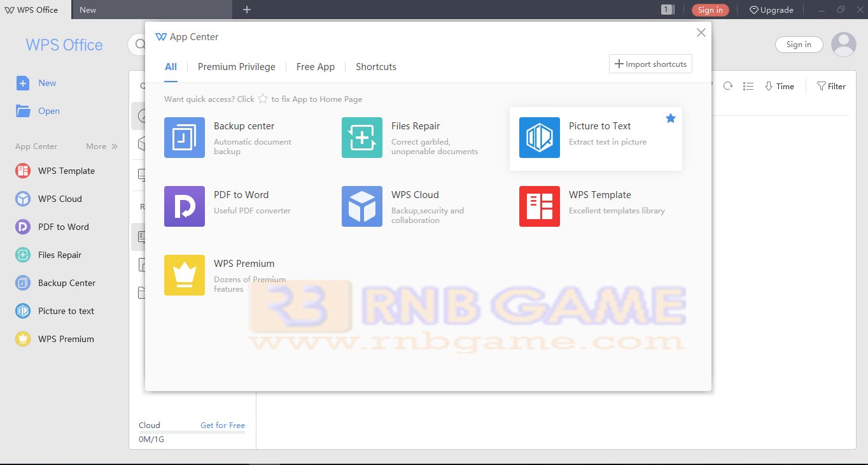Open the Free App tab
This screenshot has height=465, width=868.
pos(316,67)
